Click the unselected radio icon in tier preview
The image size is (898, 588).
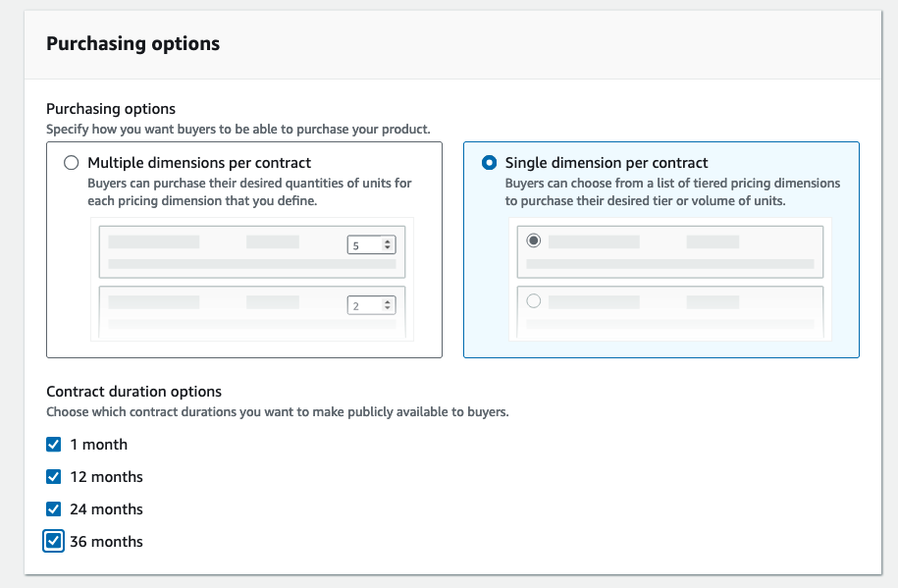click(x=534, y=301)
